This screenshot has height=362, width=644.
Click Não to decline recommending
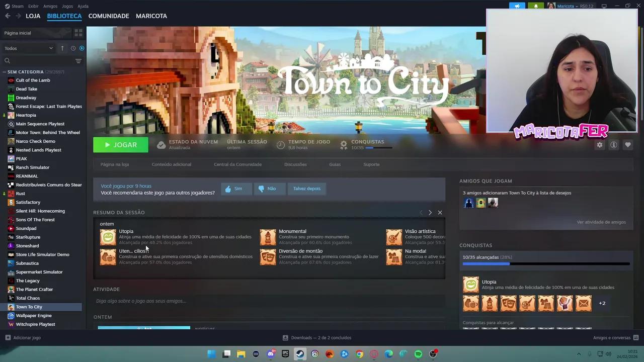[268, 189]
